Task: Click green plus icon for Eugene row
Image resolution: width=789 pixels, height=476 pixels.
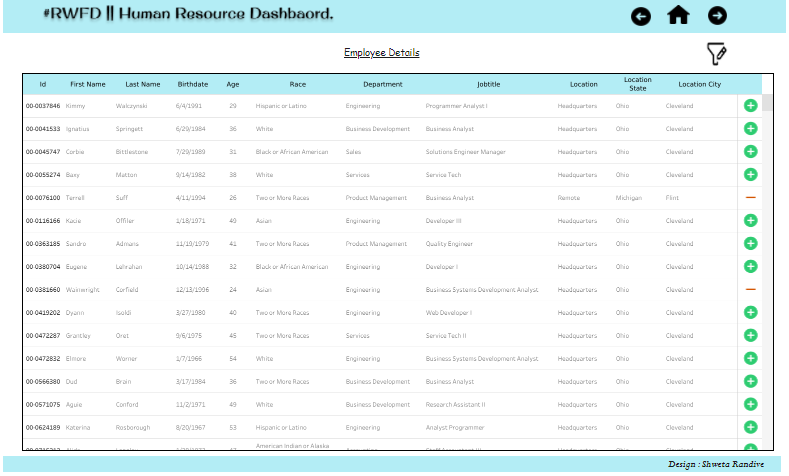Action: coord(750,267)
